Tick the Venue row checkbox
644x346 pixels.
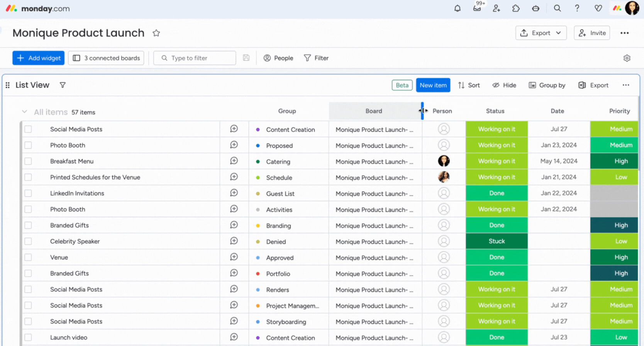[x=28, y=258]
